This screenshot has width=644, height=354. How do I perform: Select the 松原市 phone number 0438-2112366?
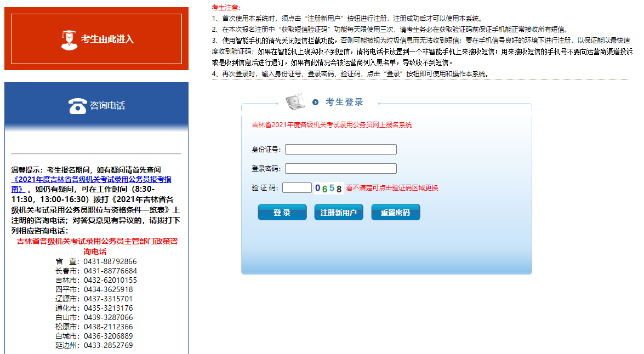[x=109, y=327]
